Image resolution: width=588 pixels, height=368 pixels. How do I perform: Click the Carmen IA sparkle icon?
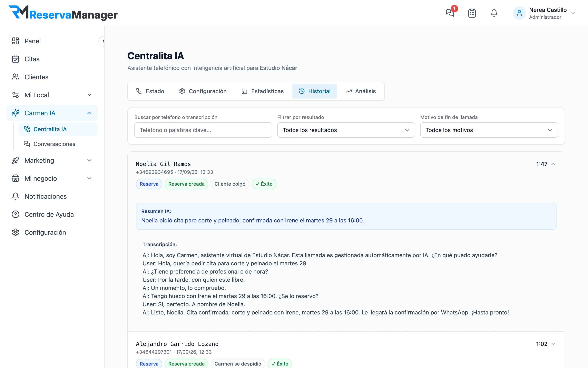tap(16, 113)
